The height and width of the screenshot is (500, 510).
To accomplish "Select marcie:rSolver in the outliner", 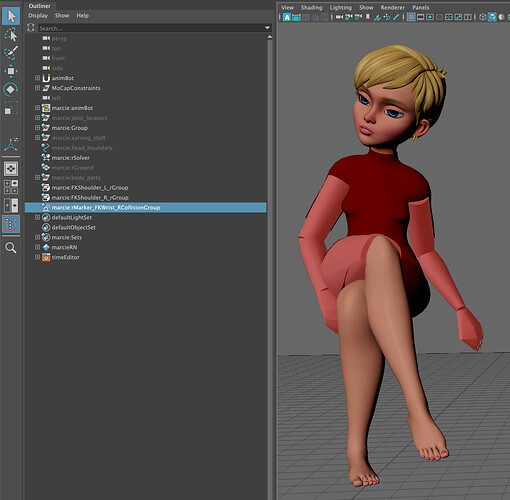I will [x=70, y=158].
